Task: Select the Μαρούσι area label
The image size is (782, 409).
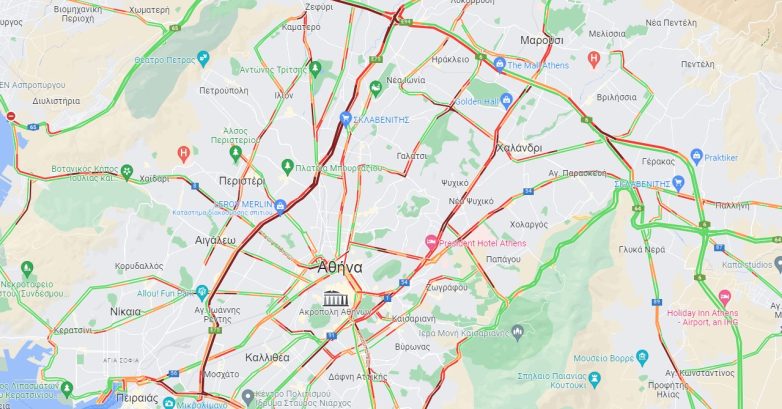Action: [542, 40]
